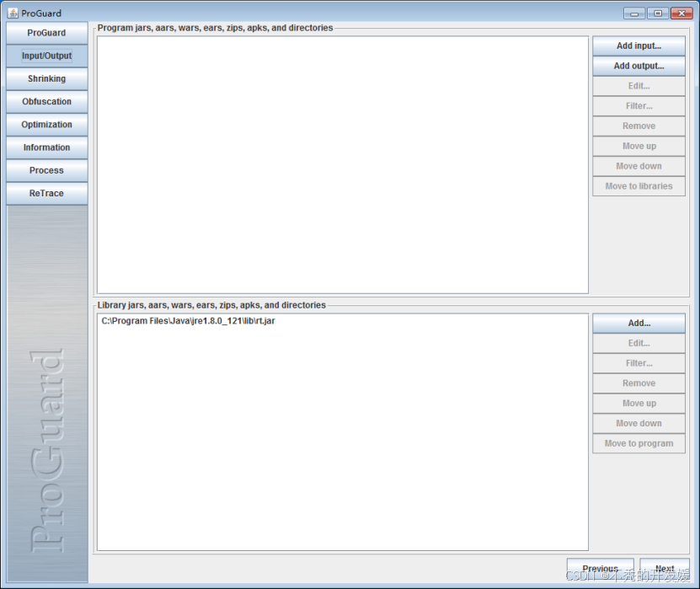
Task: Click Add... in the library jars panel
Action: 639,324
